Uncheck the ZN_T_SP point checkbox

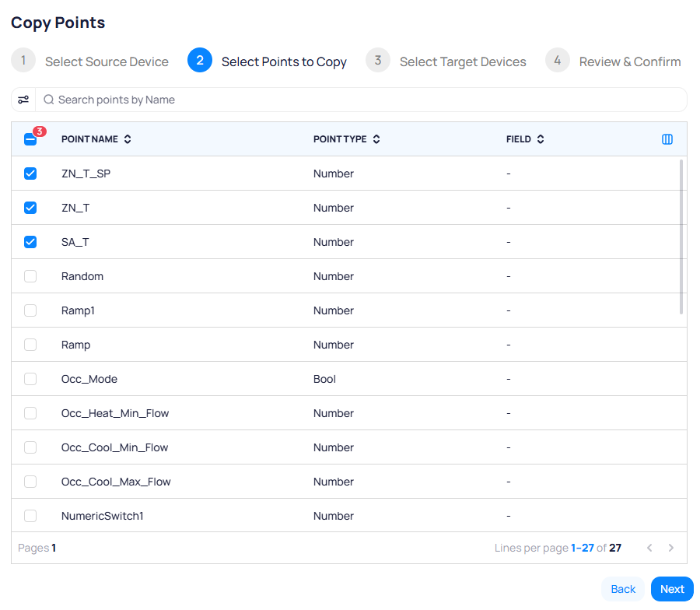pos(30,174)
